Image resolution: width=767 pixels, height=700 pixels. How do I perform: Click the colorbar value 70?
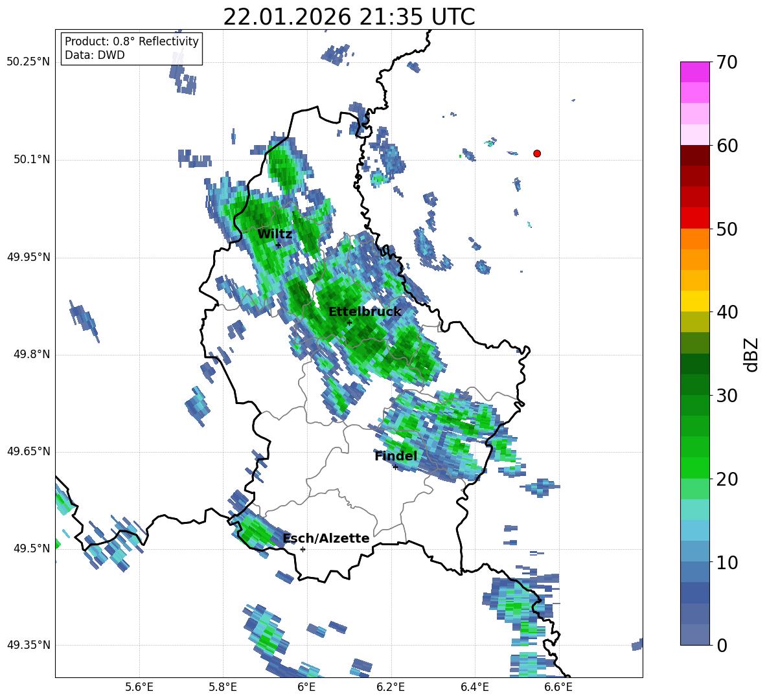[x=727, y=62]
